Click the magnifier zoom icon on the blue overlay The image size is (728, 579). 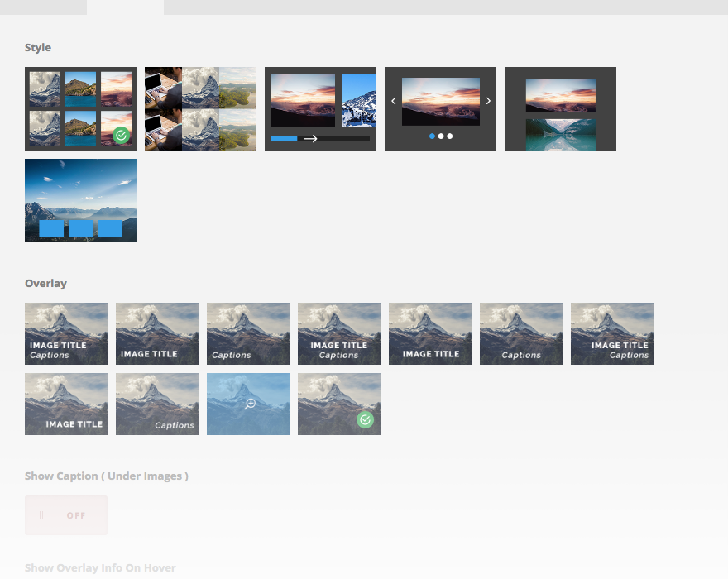coord(250,404)
